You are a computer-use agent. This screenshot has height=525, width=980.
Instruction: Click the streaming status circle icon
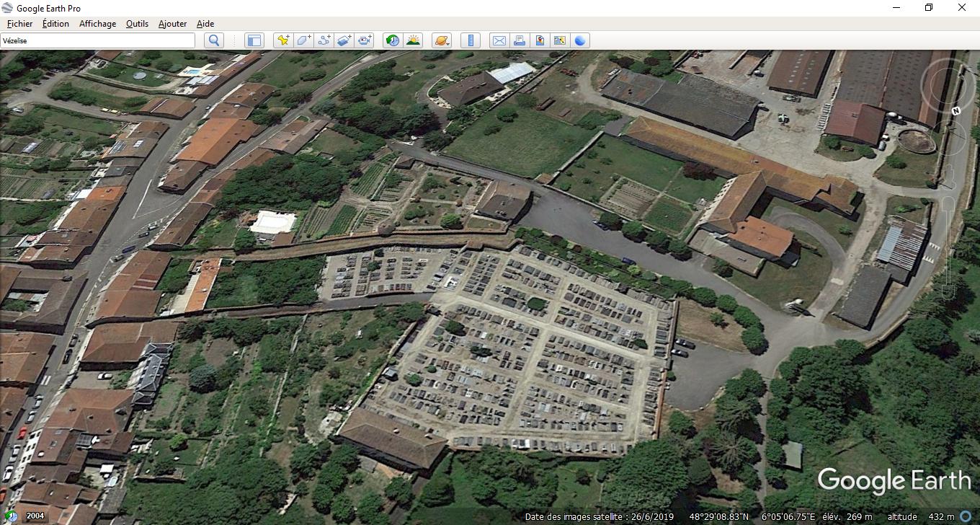point(965,516)
